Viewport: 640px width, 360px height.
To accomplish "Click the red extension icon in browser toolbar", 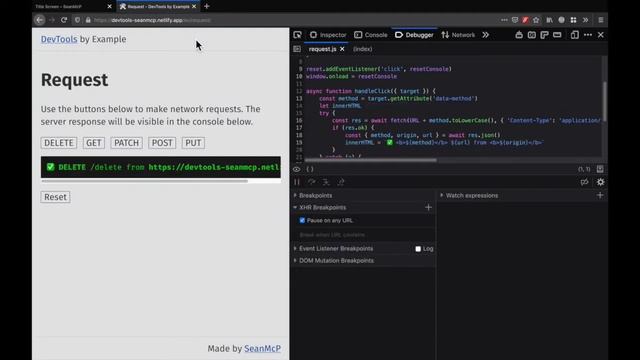I will (x=525, y=20).
